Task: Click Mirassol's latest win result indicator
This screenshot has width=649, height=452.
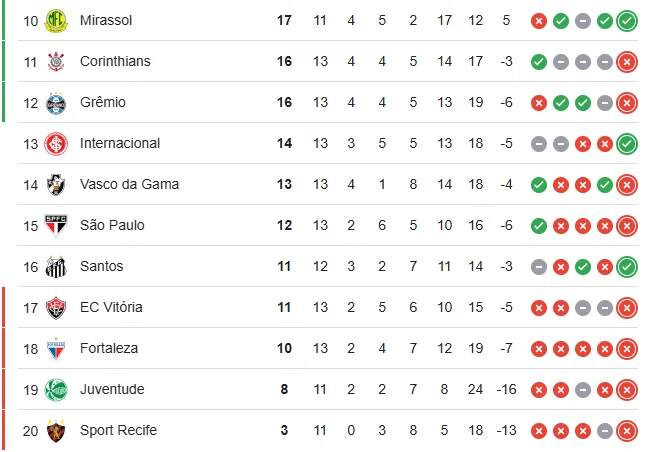Action: [627, 20]
